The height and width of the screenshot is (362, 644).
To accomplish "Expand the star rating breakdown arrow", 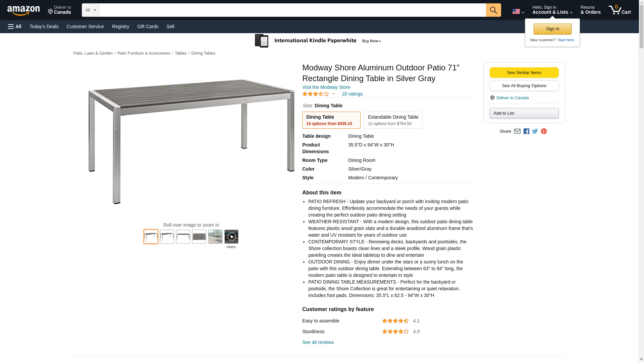I will (x=333, y=94).
